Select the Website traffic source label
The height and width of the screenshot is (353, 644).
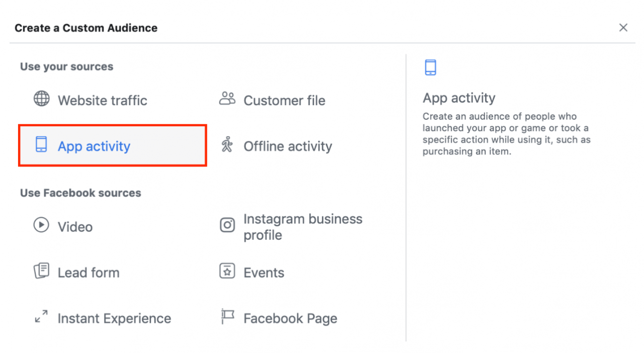102,101
